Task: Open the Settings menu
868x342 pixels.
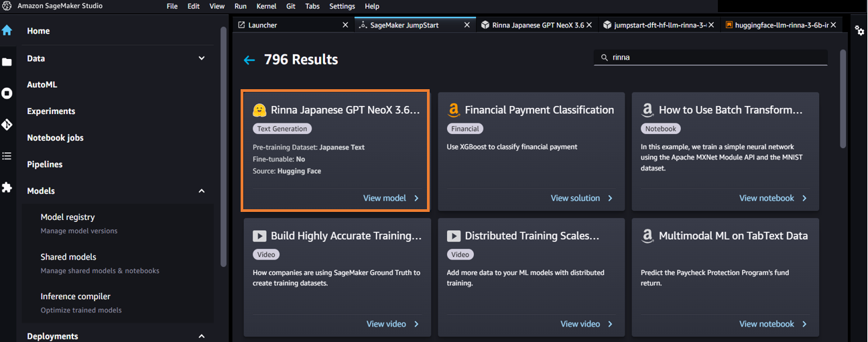Action: (x=343, y=6)
